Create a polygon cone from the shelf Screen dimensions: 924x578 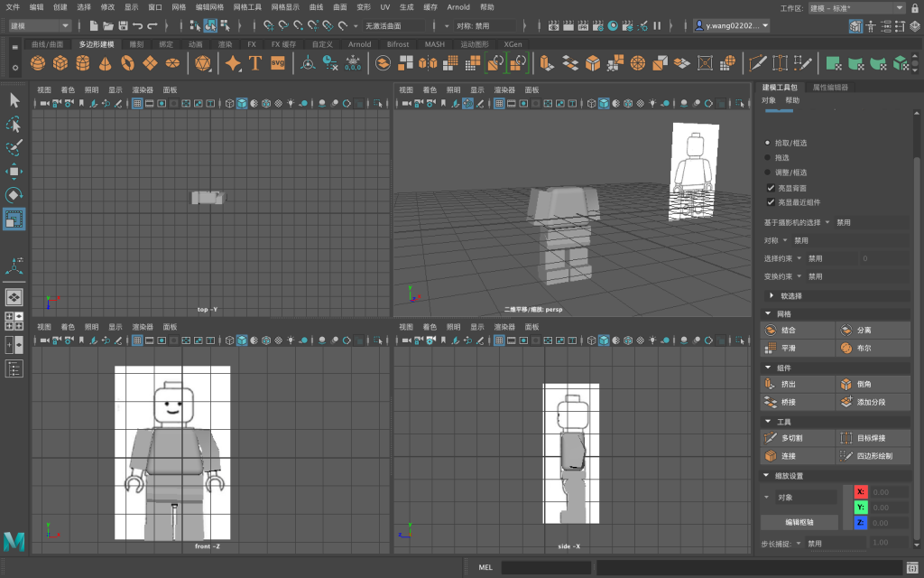105,62
